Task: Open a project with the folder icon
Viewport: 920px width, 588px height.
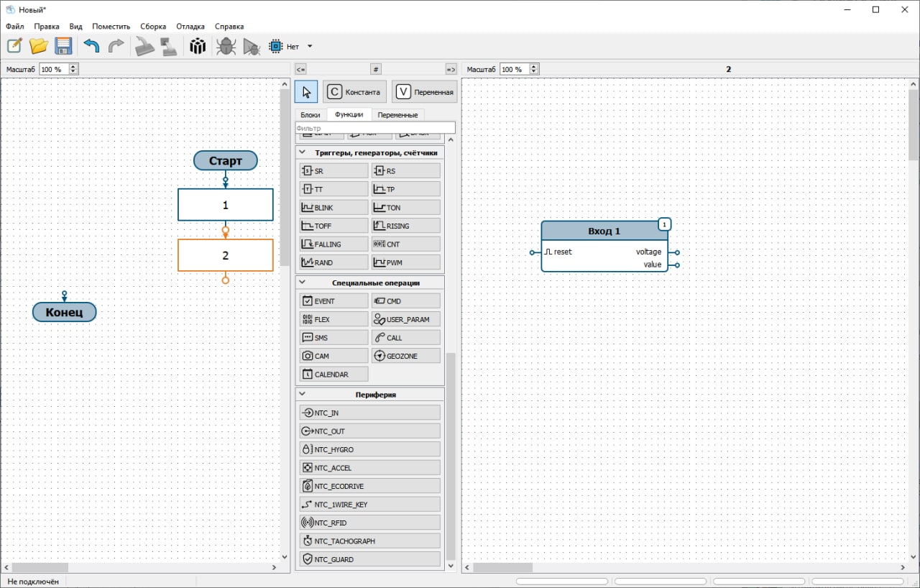Action: coord(39,47)
